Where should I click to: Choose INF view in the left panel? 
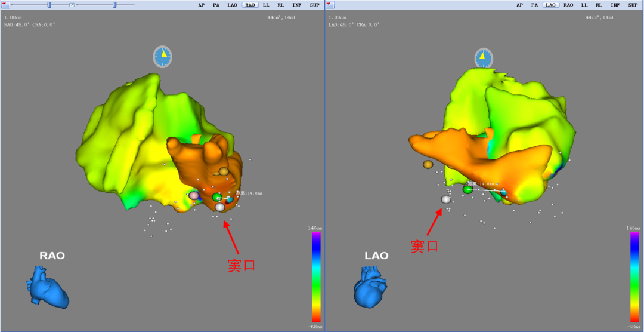(296, 5)
